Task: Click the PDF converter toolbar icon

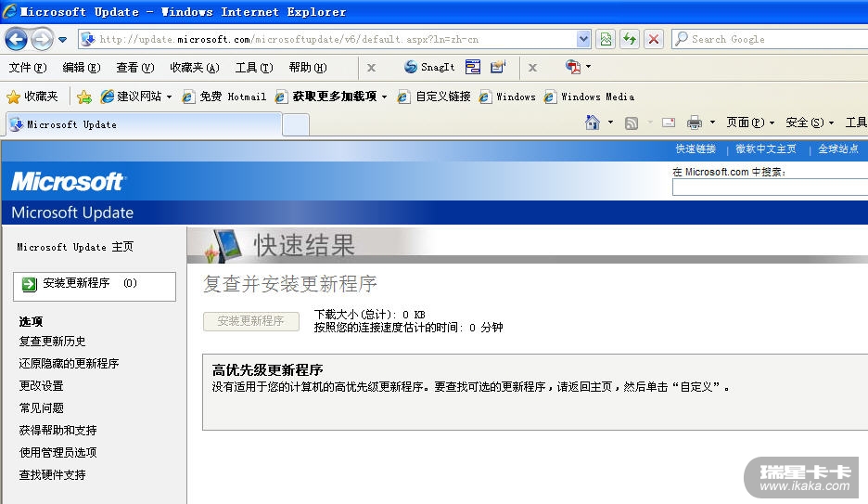Action: 573,67
